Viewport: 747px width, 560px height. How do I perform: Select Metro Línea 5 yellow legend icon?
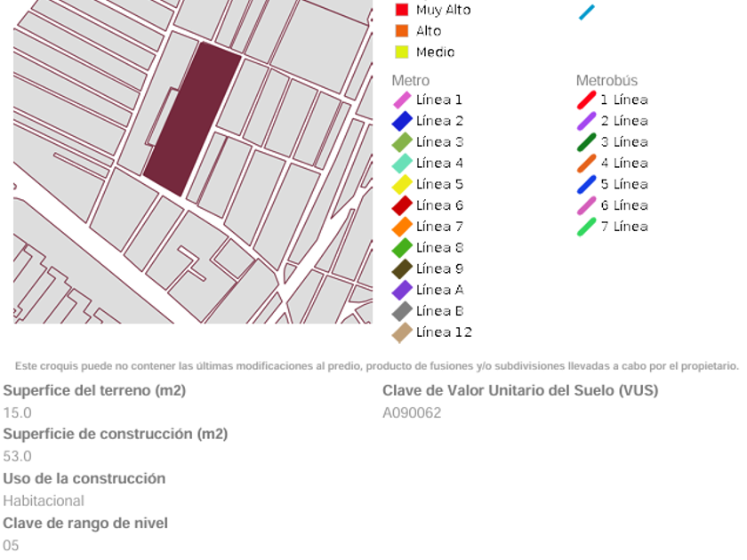[x=402, y=184]
